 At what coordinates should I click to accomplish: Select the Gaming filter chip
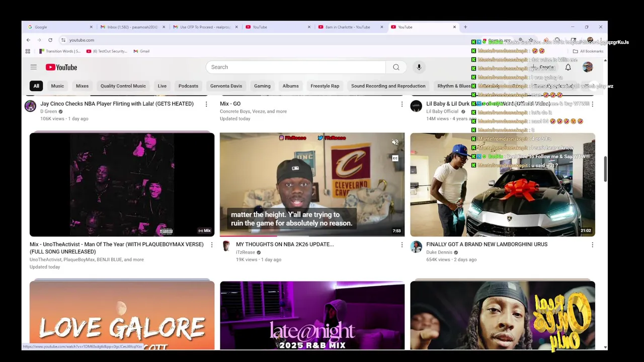click(262, 86)
